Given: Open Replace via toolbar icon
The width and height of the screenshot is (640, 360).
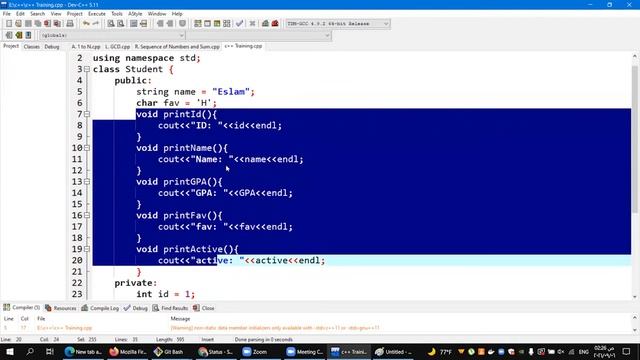Looking at the screenshot, I should 121,24.
